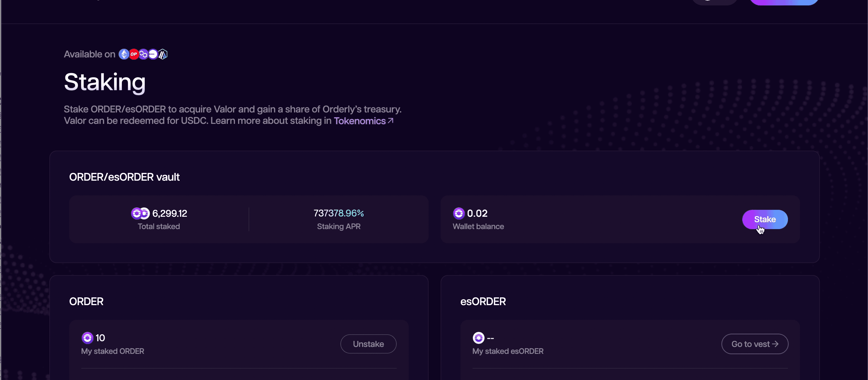The width and height of the screenshot is (868, 380).
Task: Click the 737378.96% Staking APR value
Action: (339, 213)
